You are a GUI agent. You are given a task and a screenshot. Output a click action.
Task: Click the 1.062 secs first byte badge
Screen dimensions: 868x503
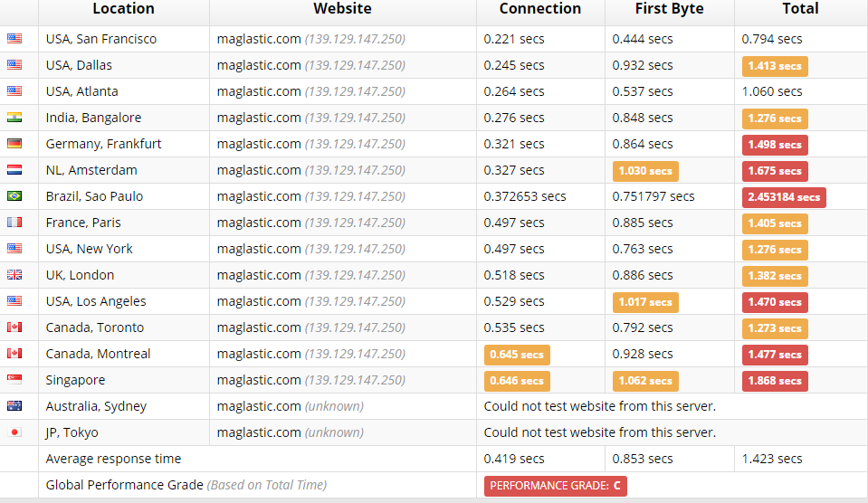[x=645, y=381]
